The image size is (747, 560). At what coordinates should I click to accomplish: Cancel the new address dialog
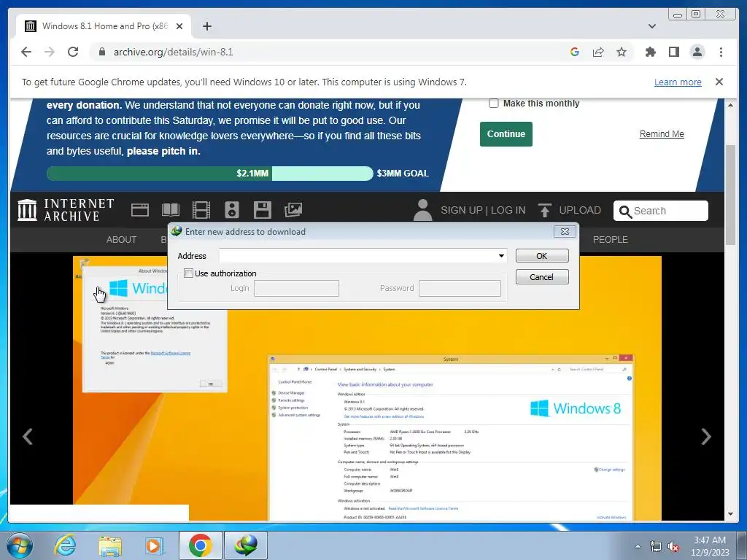click(542, 276)
